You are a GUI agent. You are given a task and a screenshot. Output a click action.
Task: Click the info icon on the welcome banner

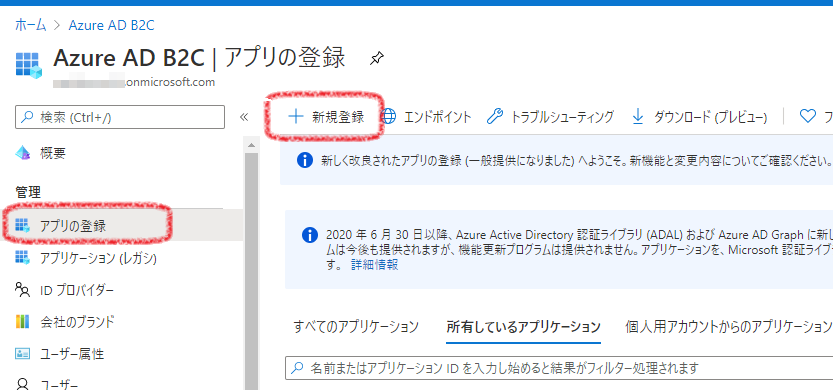[x=304, y=160]
